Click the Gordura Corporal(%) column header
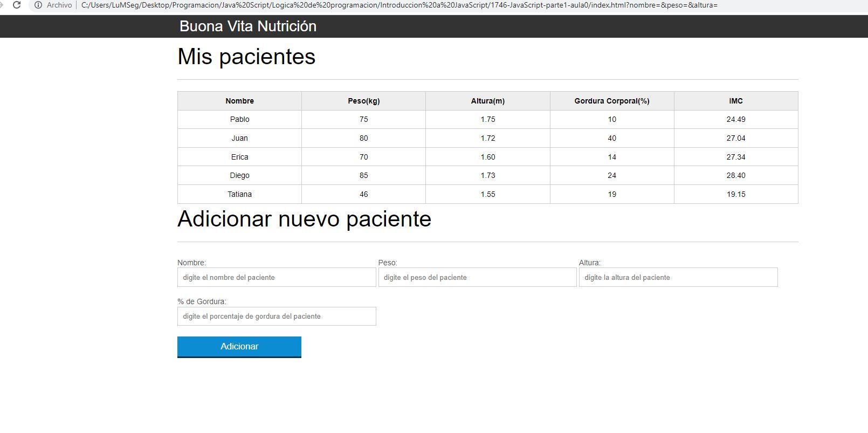Viewport: 868px width, 433px height. pyautogui.click(x=612, y=101)
